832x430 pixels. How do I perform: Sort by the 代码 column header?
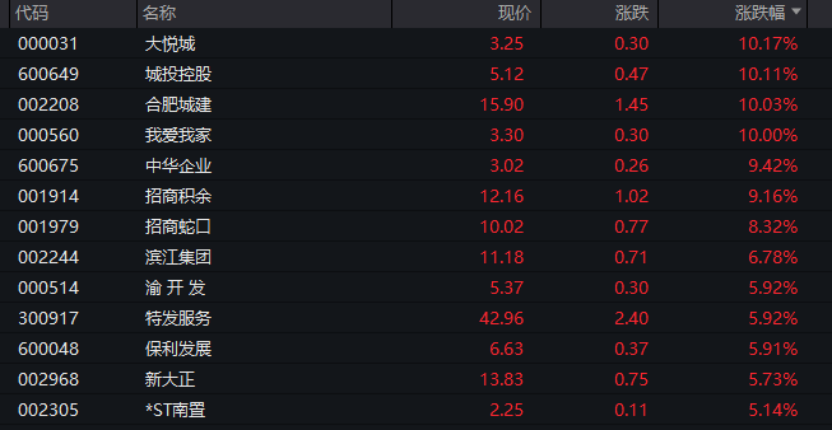[x=32, y=13]
